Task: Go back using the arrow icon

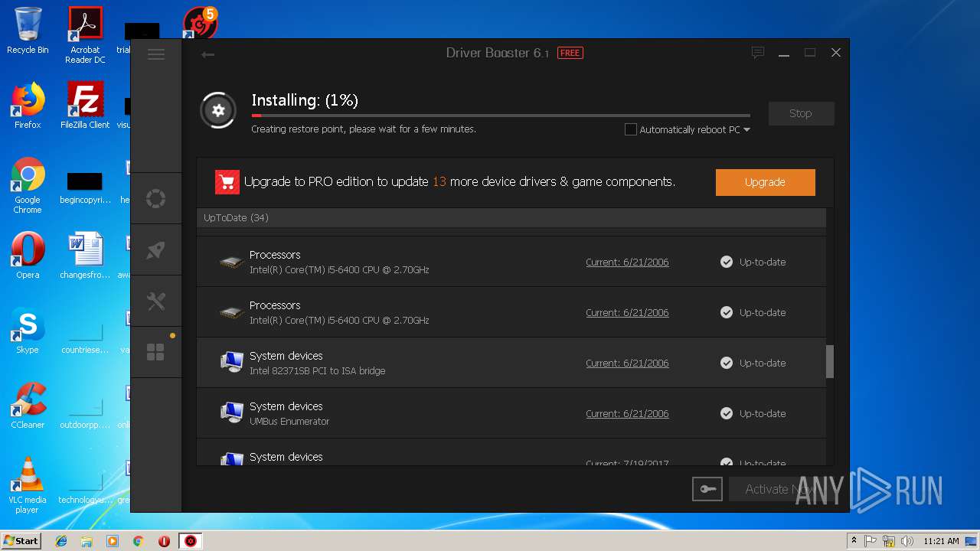Action: point(207,54)
